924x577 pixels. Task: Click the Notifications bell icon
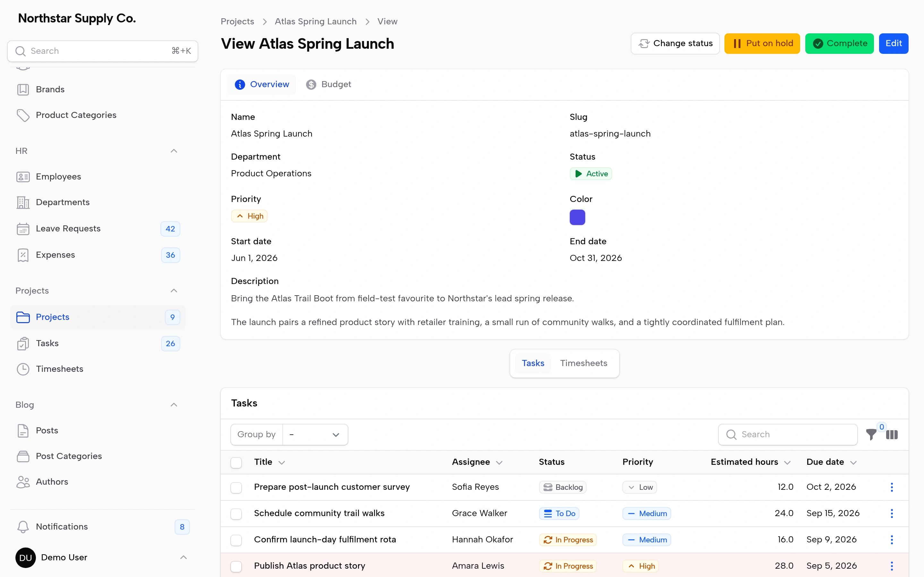coord(23,527)
